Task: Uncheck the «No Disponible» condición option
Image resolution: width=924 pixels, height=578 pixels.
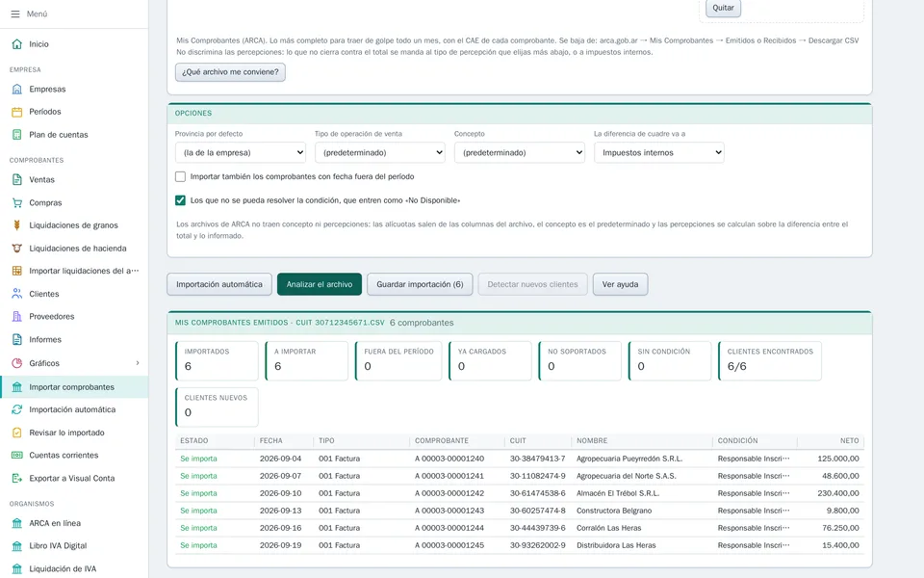Action: (x=180, y=200)
